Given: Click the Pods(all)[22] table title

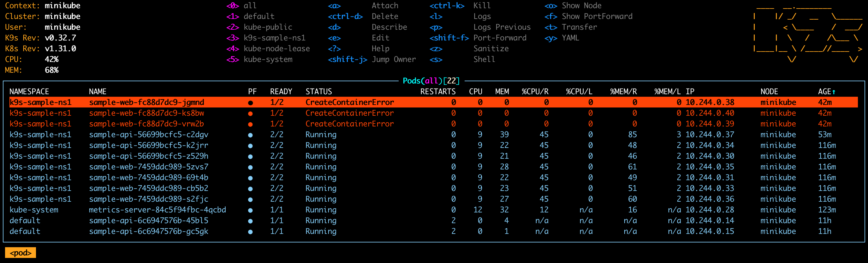Looking at the screenshot, I should click(431, 81).
